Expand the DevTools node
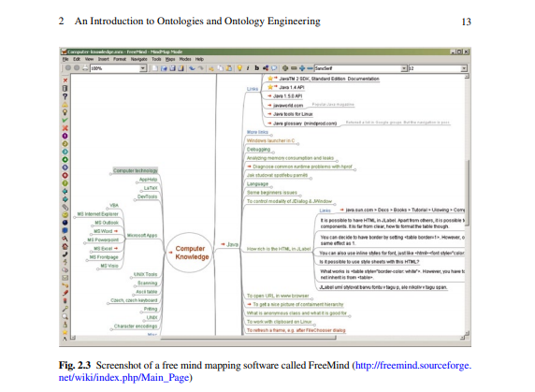The height and width of the screenshot is (392, 535). click(147, 196)
